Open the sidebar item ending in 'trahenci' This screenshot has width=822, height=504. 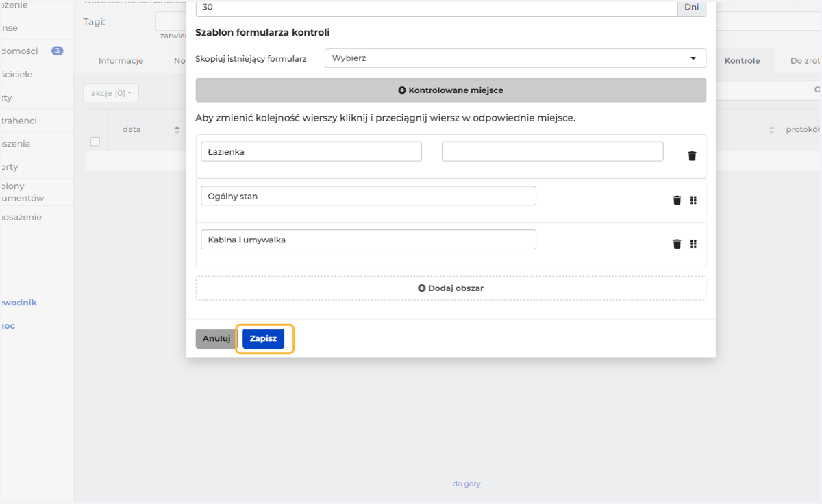tap(36, 121)
